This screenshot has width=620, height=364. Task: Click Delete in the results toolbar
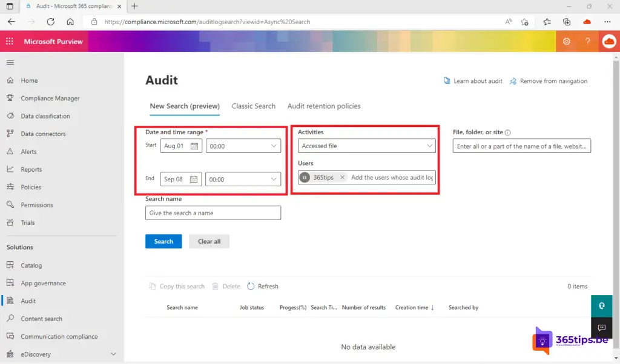coord(226,286)
